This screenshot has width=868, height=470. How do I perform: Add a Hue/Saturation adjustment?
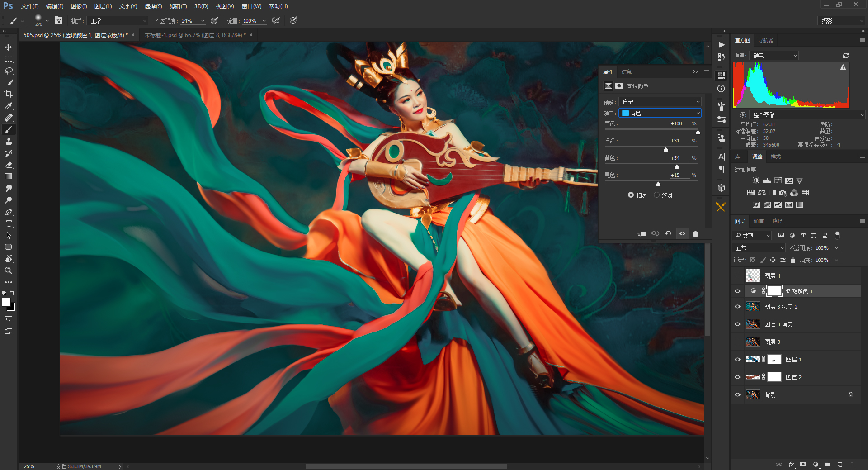(x=751, y=193)
